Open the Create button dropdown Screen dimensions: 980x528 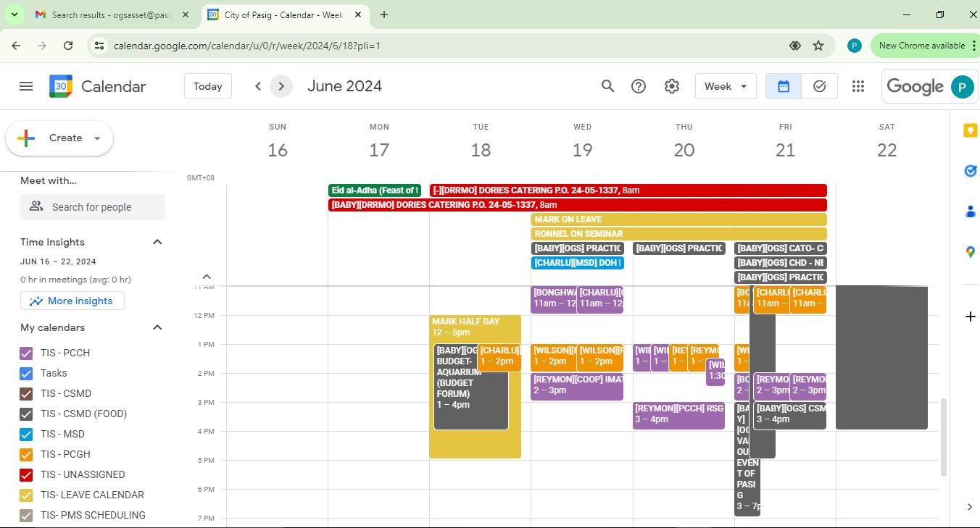click(x=97, y=138)
